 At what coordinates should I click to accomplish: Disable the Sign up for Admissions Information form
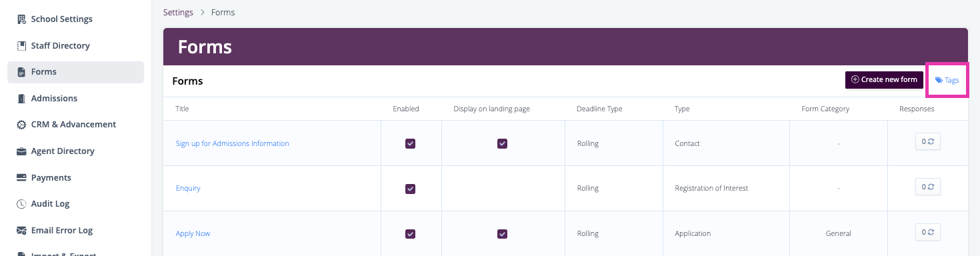coord(411,143)
